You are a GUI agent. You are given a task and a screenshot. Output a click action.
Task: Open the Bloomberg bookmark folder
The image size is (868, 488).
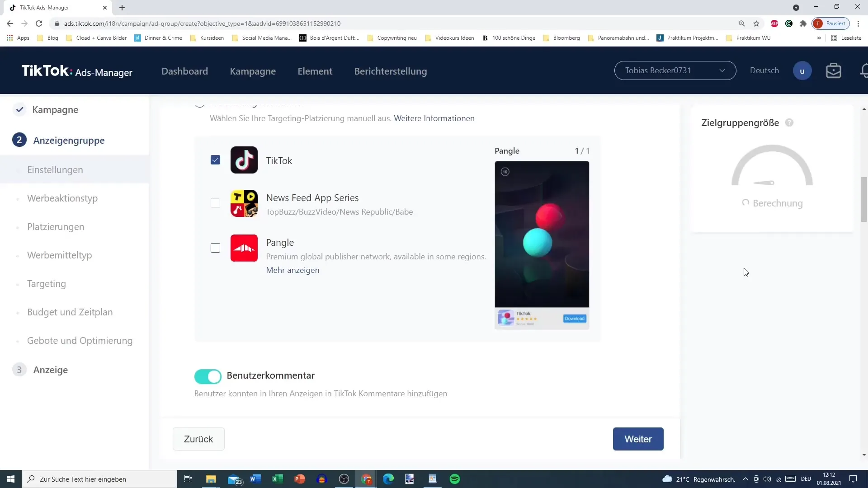point(561,38)
